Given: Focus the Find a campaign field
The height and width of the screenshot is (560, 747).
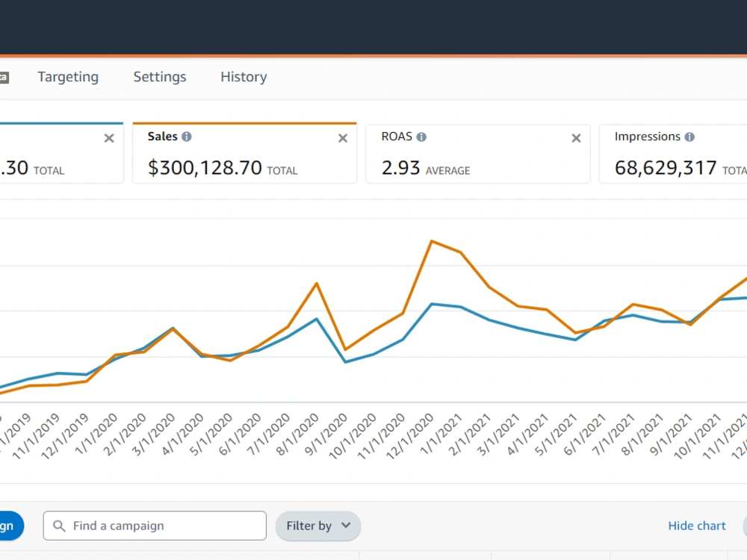Looking at the screenshot, I should coord(155,526).
